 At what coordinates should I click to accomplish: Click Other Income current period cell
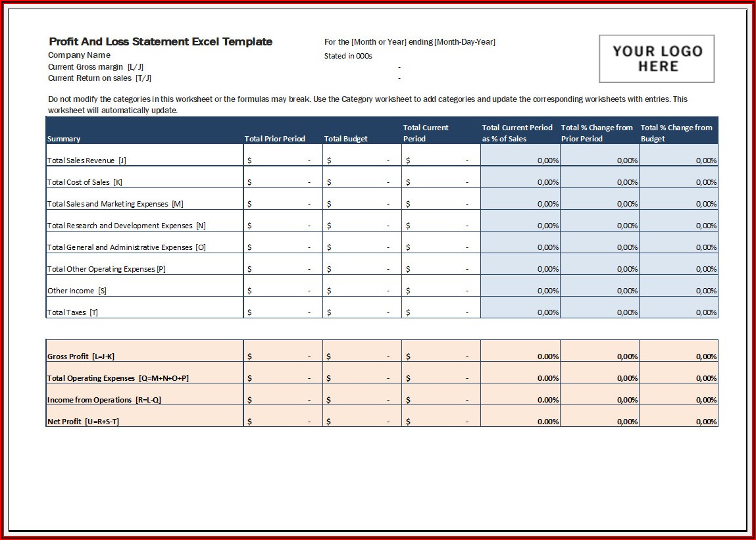(440, 291)
